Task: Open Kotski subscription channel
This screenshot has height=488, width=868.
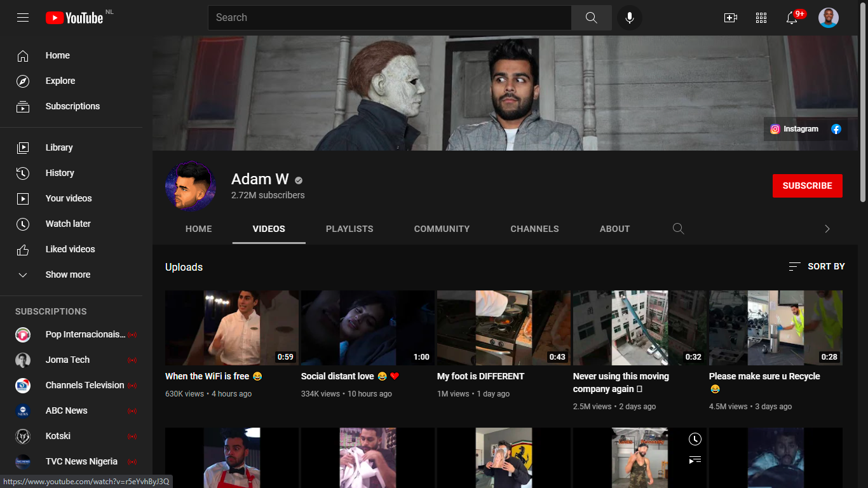Action: [x=76, y=436]
